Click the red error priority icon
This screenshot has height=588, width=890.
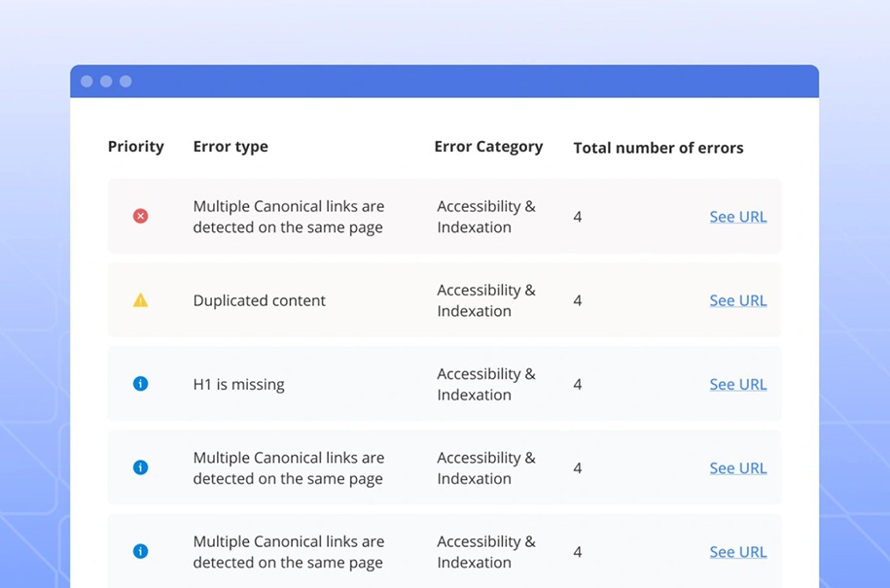click(140, 217)
